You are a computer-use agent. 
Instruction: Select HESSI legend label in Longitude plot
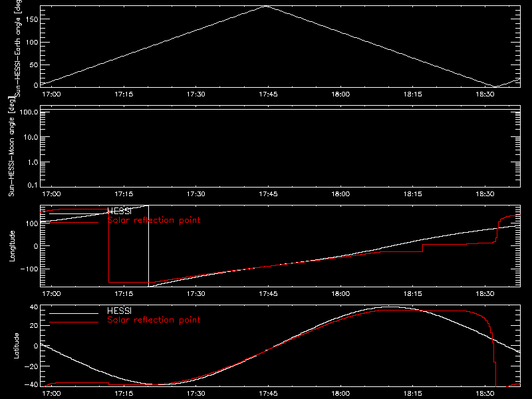pyautogui.click(x=119, y=211)
